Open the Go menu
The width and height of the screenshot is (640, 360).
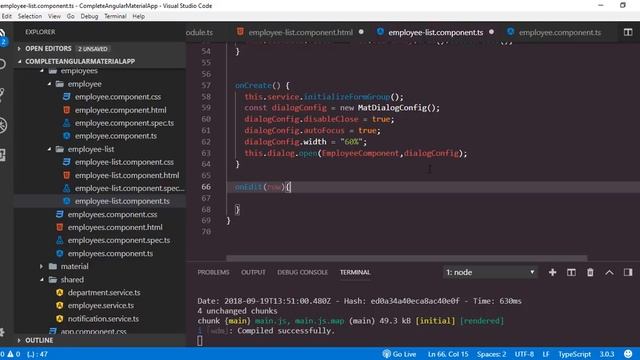tap(71, 16)
